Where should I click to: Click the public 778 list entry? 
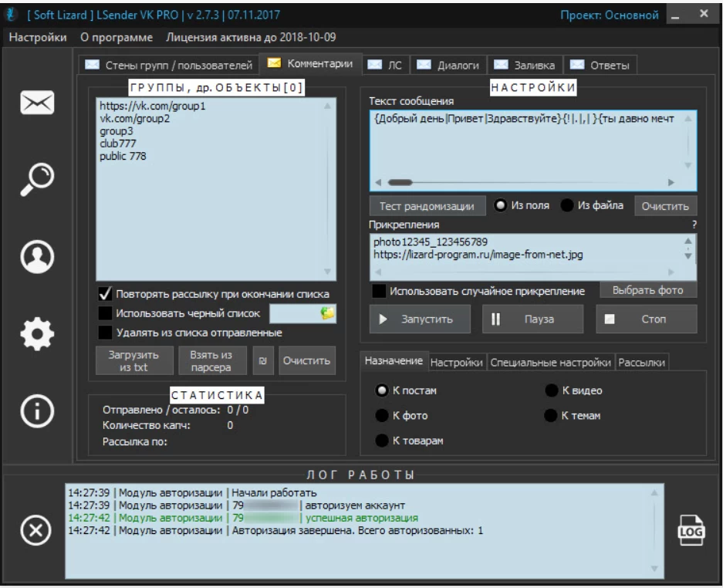point(123,156)
